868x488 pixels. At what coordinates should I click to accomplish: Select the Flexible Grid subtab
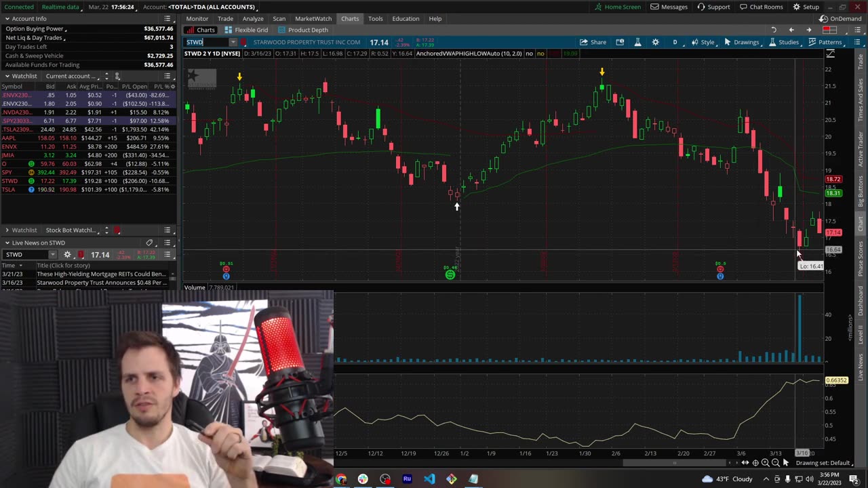[247, 30]
